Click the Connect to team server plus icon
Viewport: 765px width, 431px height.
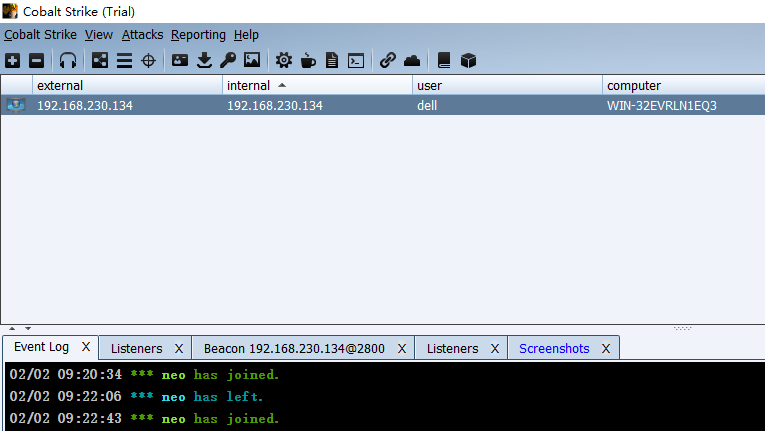coord(13,61)
